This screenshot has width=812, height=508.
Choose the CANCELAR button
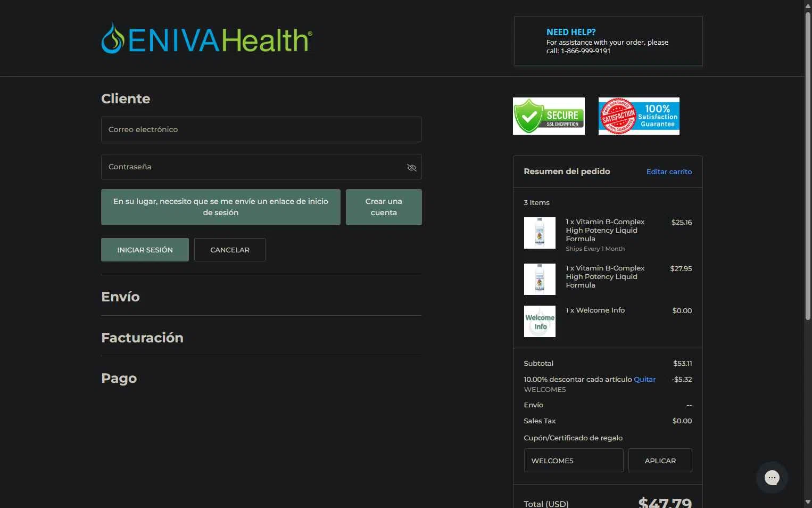230,250
